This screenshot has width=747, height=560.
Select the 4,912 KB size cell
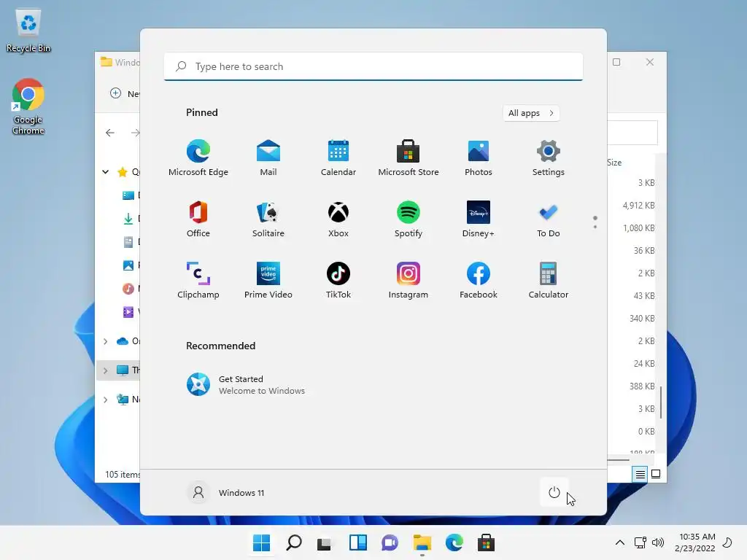[638, 205]
